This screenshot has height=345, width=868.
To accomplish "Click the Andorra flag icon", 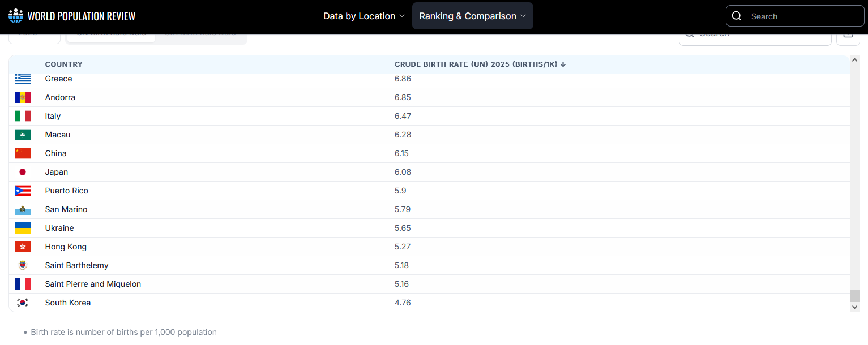I will pos(23,97).
